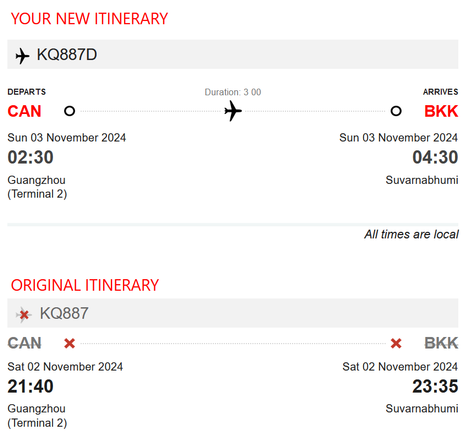Click the 02:30 new departure time
Viewport: 469px width, 435px height.
click(x=30, y=157)
